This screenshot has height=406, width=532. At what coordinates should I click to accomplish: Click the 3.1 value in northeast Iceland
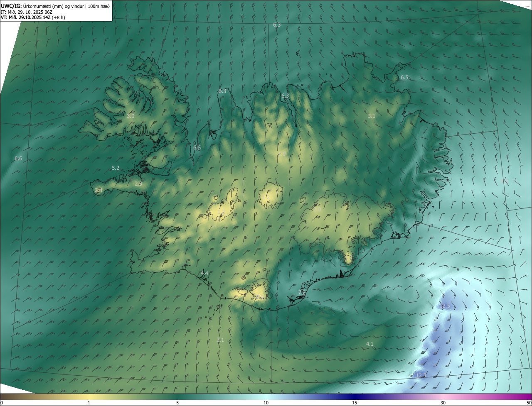click(x=372, y=116)
